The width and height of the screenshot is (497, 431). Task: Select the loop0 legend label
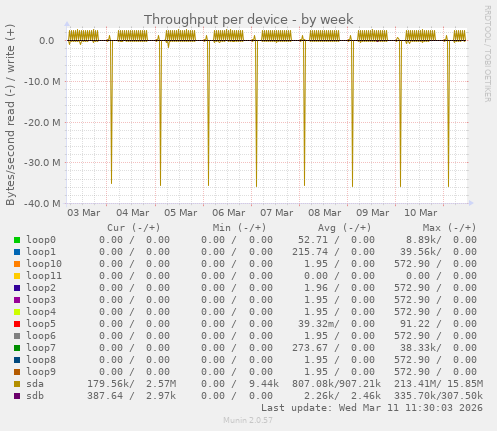41,240
